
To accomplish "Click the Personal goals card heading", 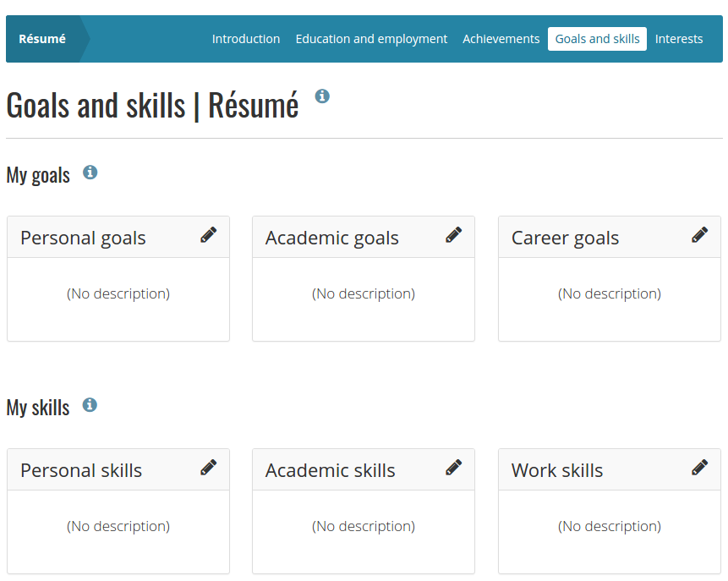I will (x=83, y=238).
